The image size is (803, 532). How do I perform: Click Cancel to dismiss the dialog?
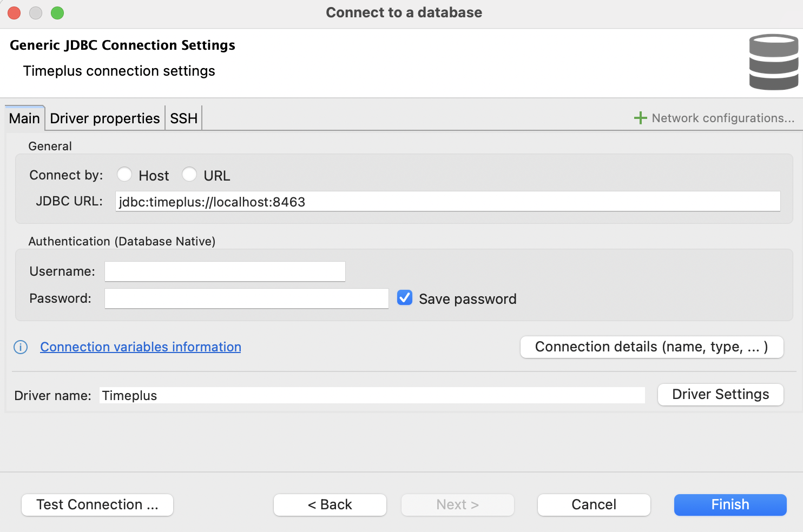[594, 505]
